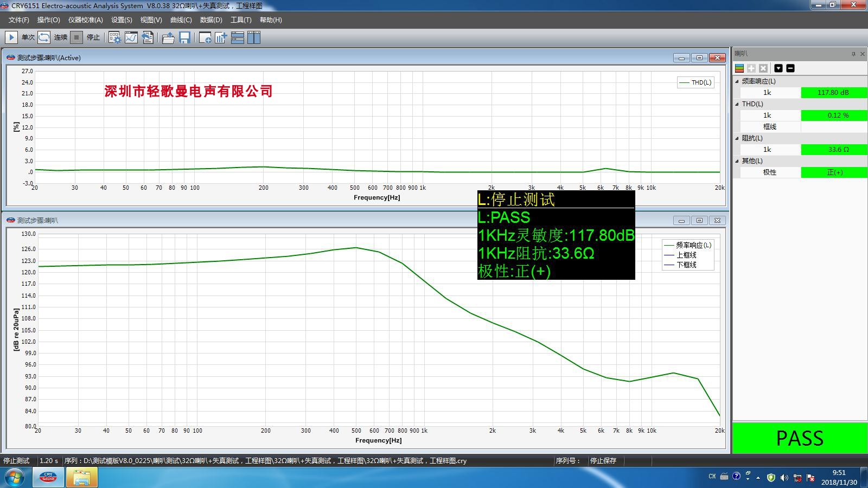
Task: Open the 工具(T) menu
Action: click(x=241, y=20)
